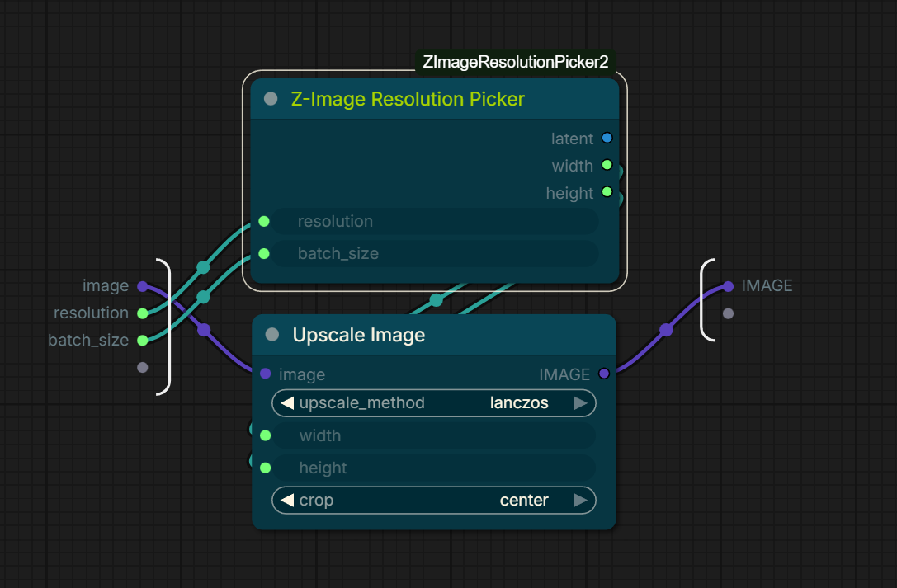Image resolution: width=897 pixels, height=588 pixels.
Task: Click the width input socket on Upscale Image
Action: tap(266, 435)
